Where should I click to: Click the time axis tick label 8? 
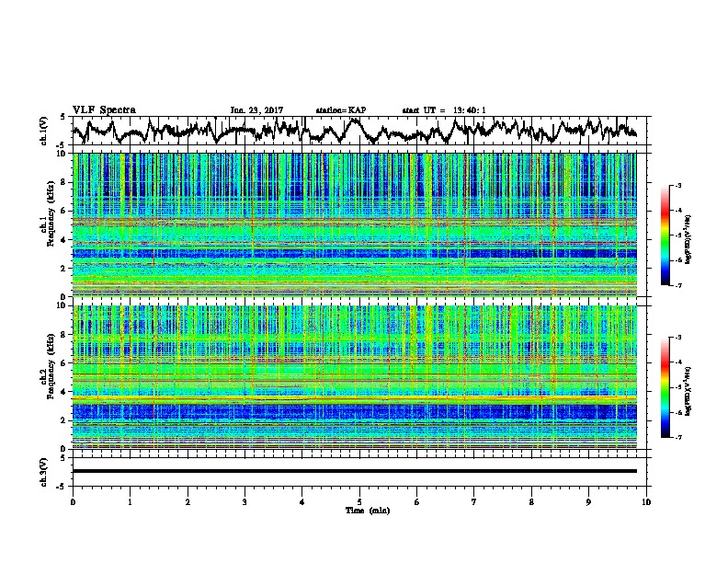coord(531,502)
